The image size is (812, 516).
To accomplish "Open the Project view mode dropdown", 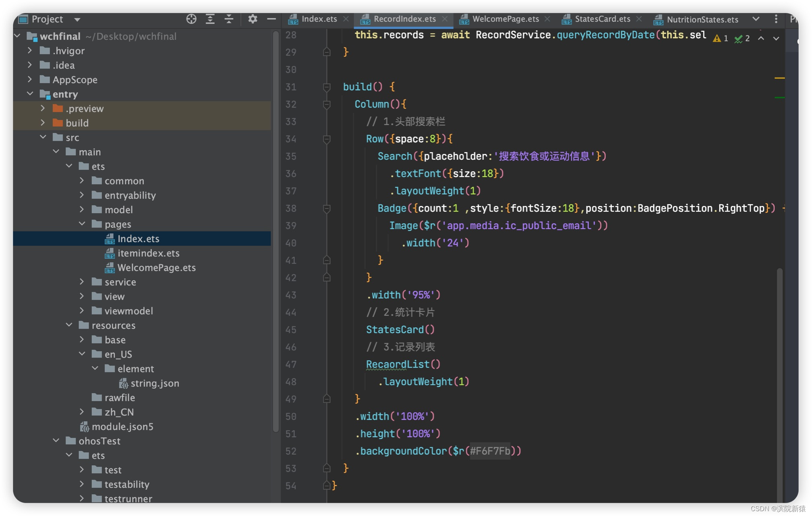I will click(77, 19).
